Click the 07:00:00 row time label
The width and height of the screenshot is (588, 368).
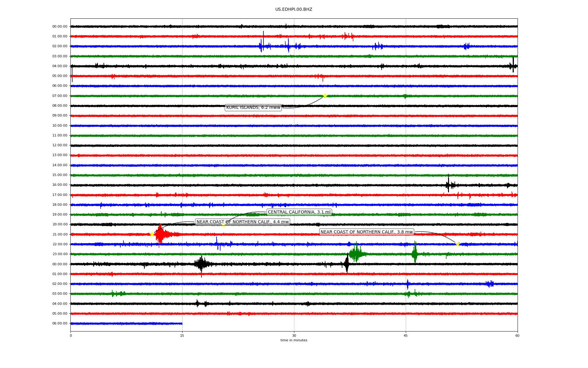pos(60,96)
